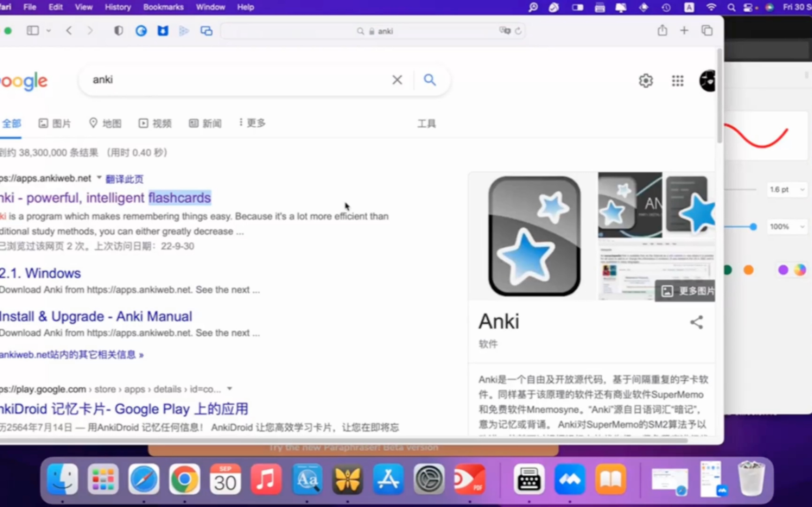Click the translate icon in address bar
This screenshot has width=812, height=507.
[505, 31]
